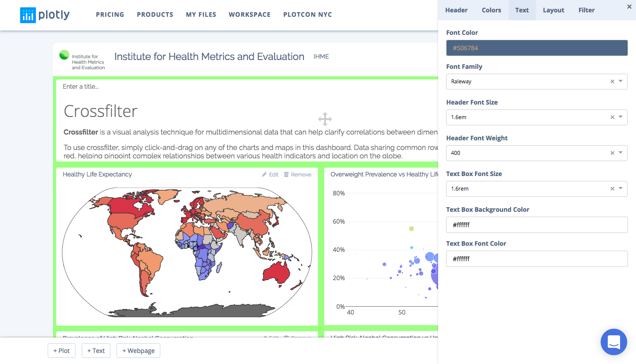Screen dimensions: 636x364
Task: Click the Healthy Life Expectancy plot title
Action: (97, 174)
